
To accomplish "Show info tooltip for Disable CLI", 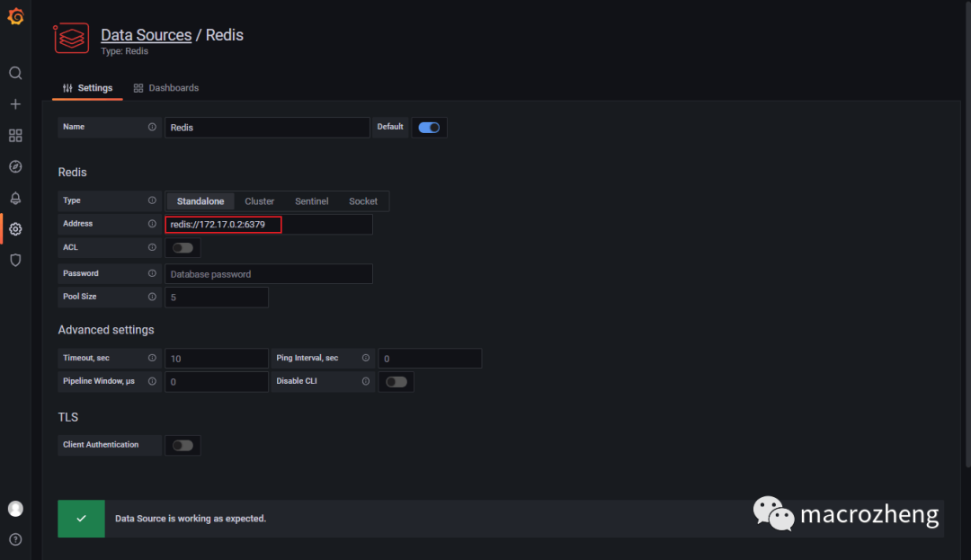I will click(365, 381).
